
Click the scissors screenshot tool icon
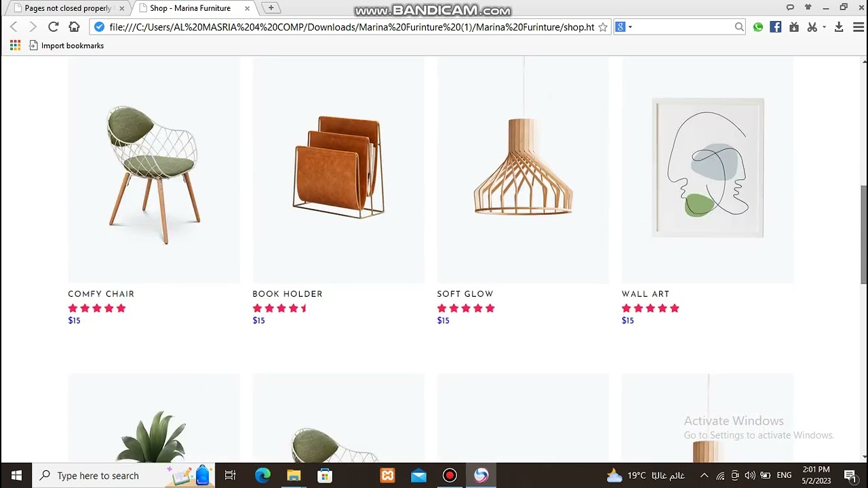(812, 27)
